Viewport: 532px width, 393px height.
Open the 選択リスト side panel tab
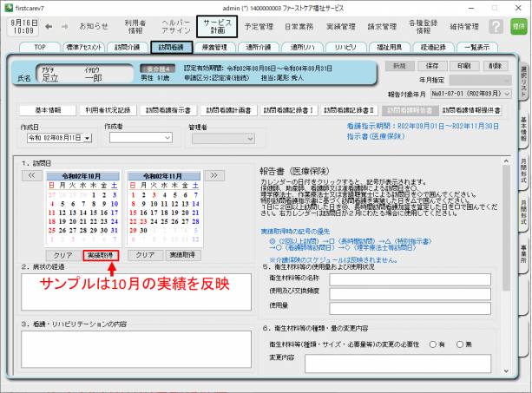[x=523, y=80]
